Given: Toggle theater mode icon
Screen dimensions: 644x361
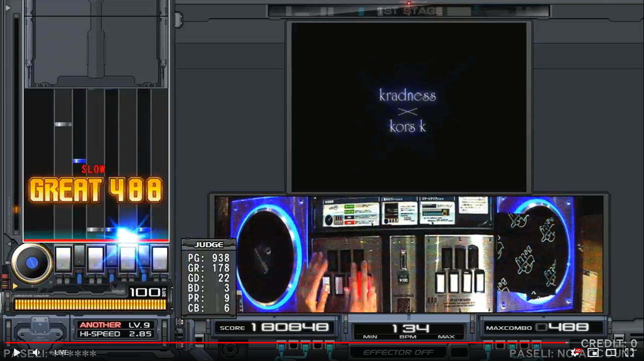Looking at the screenshot, I should pyautogui.click(x=611, y=352).
